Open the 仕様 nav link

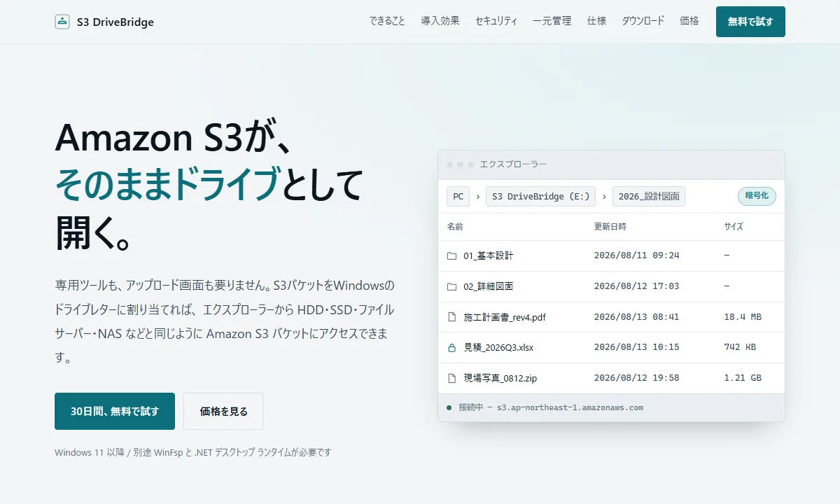point(596,21)
